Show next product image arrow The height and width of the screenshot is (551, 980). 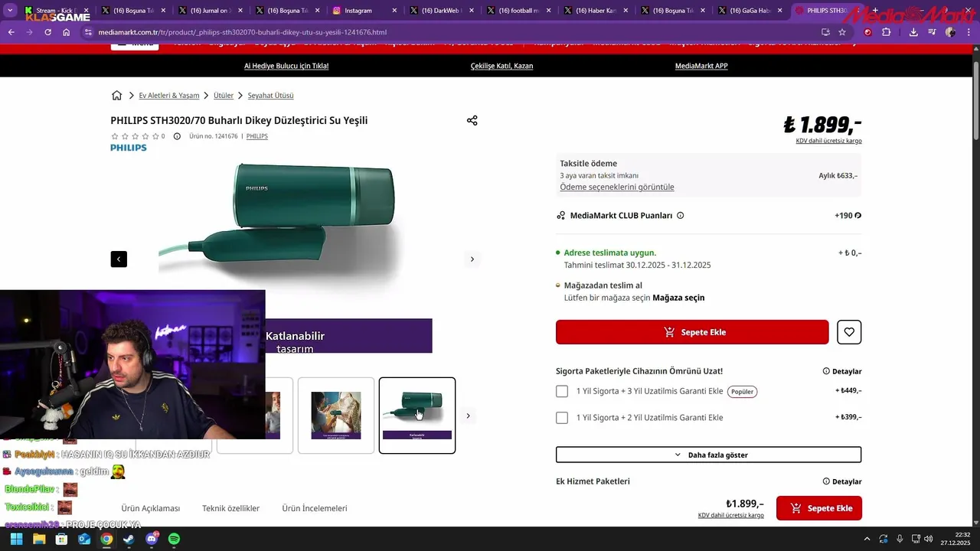coord(472,259)
